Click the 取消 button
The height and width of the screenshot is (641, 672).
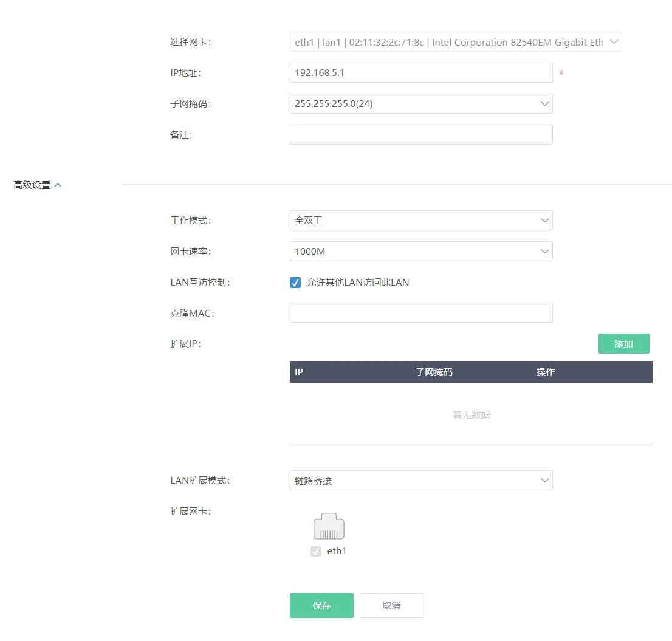(x=391, y=605)
